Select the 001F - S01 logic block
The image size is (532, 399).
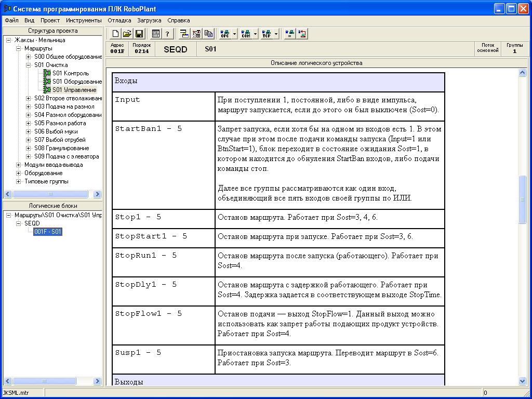point(48,232)
